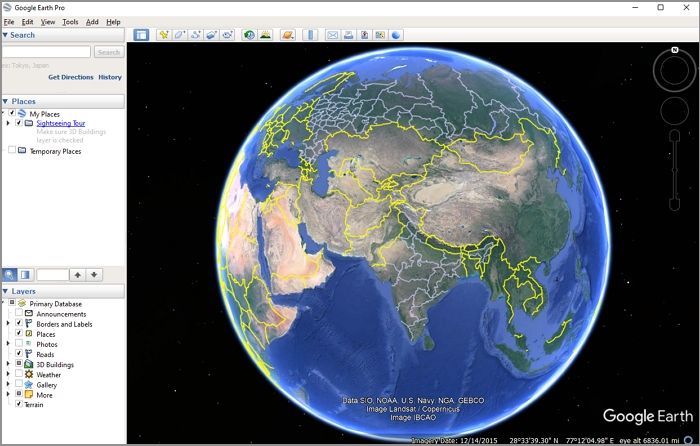Open the historical imagery clock icon
The image size is (700, 446).
(249, 35)
